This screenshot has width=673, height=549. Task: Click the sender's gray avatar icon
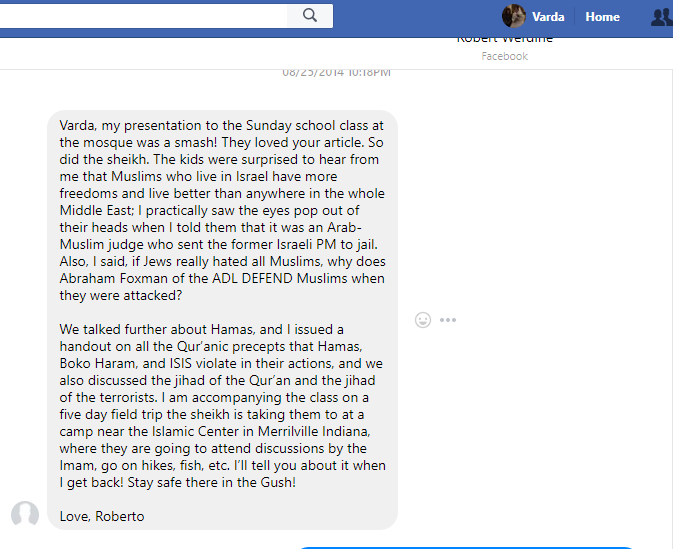25,514
